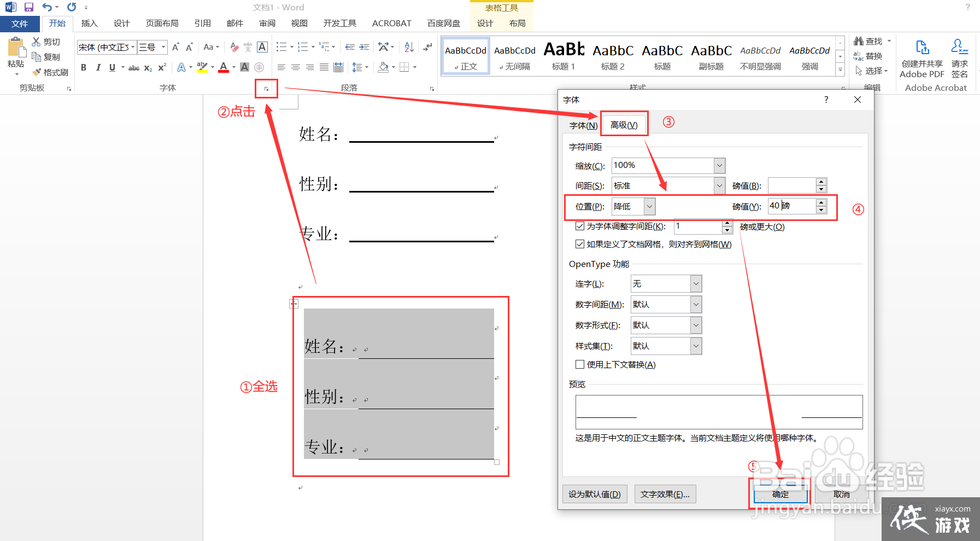Click the Superscript icon
980x541 pixels.
click(x=162, y=67)
